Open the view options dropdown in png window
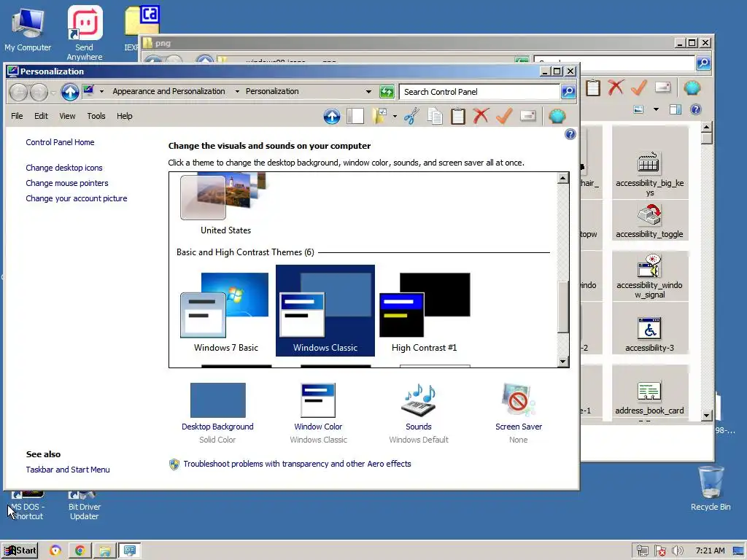 pos(656,109)
